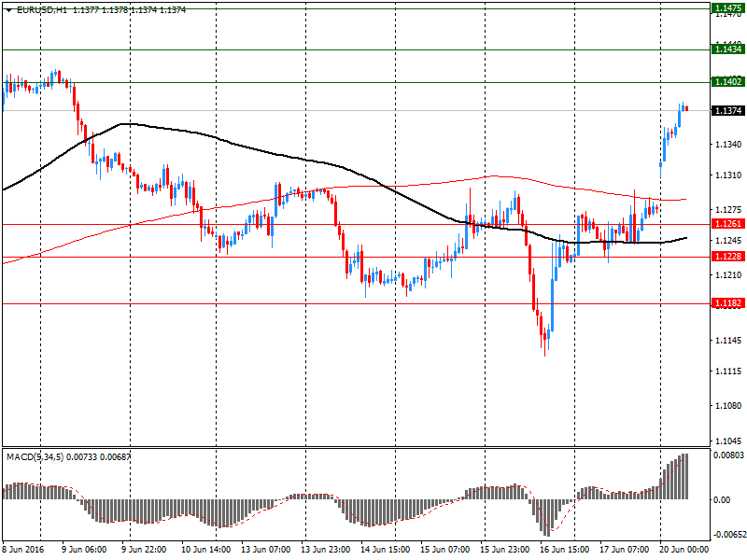Click the EURUSD,H1 chart title text
The width and height of the screenshot is (747, 560).
(x=42, y=10)
